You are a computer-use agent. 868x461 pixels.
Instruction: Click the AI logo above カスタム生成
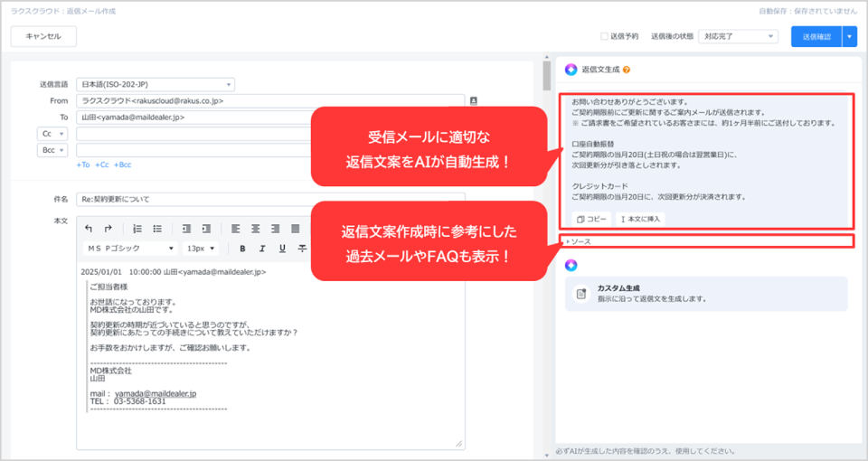(x=571, y=265)
